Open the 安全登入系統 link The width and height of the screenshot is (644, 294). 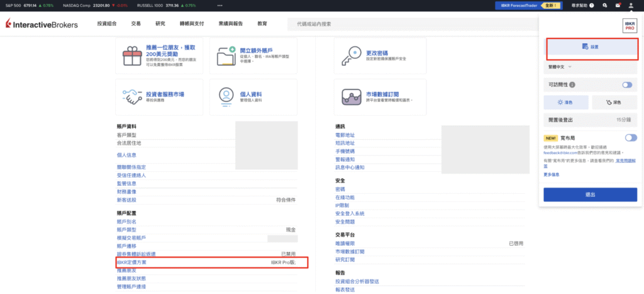tap(350, 214)
